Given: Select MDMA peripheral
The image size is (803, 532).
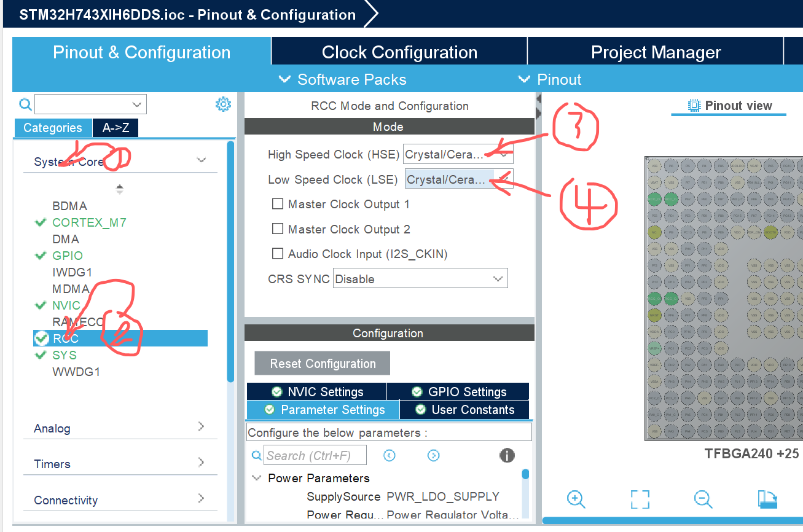Looking at the screenshot, I should tap(71, 289).
